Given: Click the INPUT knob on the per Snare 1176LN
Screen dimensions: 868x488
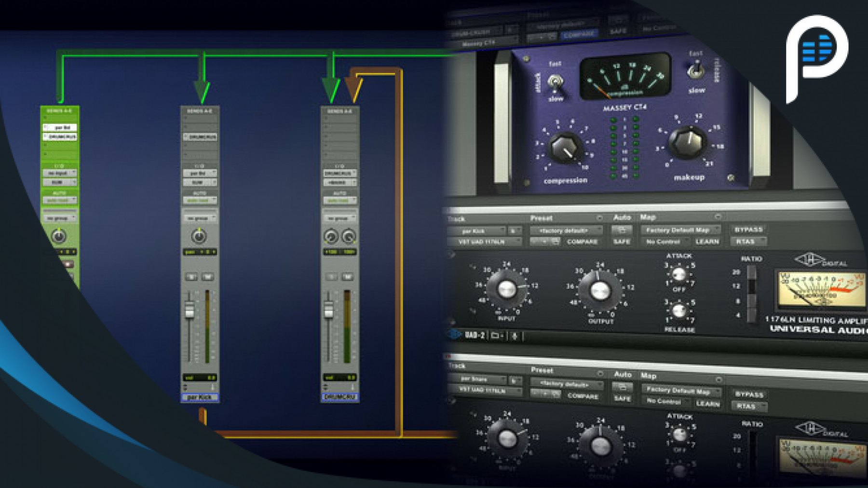Looking at the screenshot, I should click(x=507, y=438).
